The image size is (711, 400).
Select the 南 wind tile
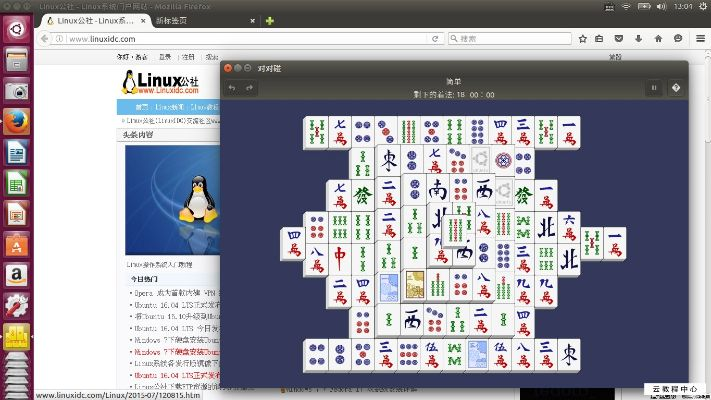pos(437,190)
